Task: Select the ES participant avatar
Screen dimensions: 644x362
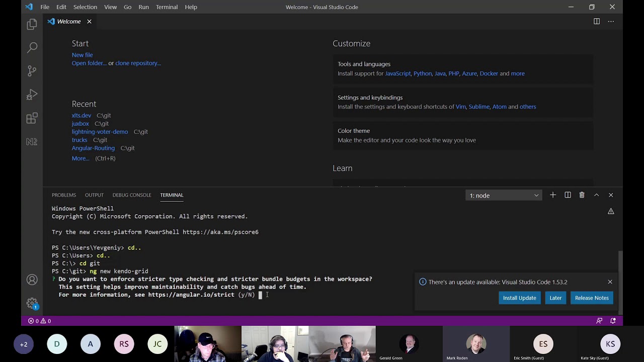Action: click(543, 344)
